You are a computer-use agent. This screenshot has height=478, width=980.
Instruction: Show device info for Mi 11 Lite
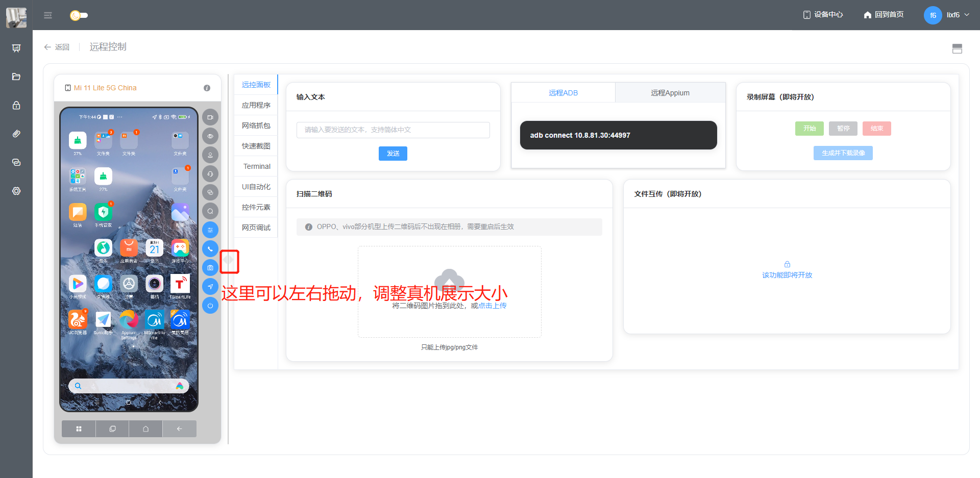(207, 88)
